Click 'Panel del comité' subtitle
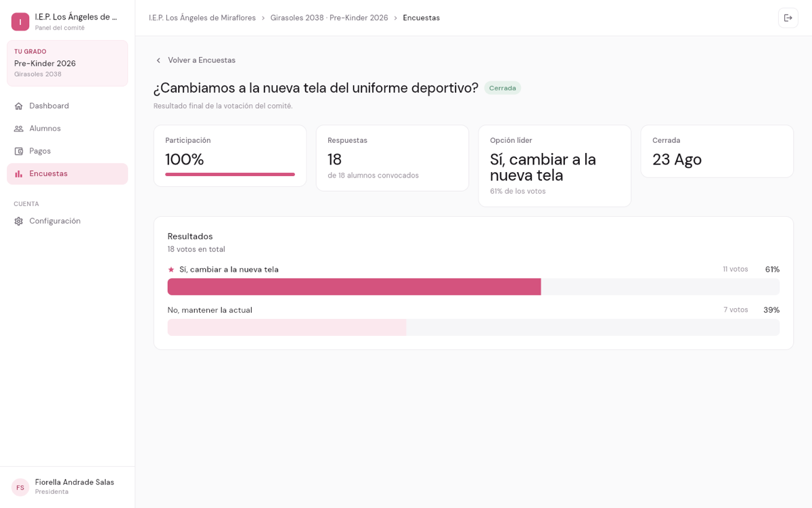Image resolution: width=812 pixels, height=508 pixels. coord(60,28)
